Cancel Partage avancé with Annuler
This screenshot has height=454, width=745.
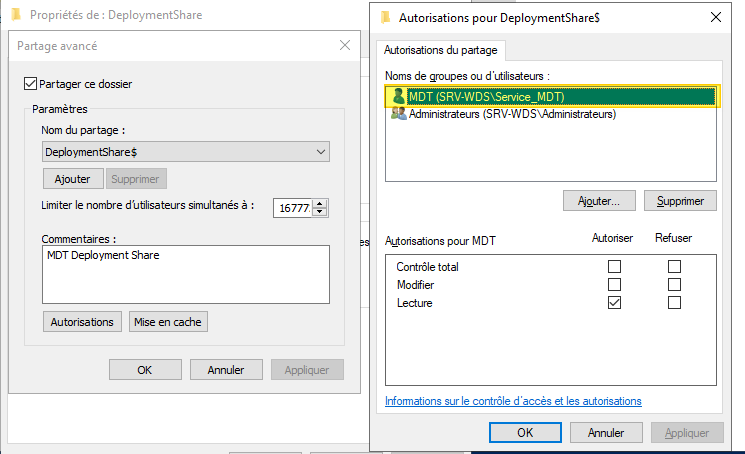[x=226, y=370]
